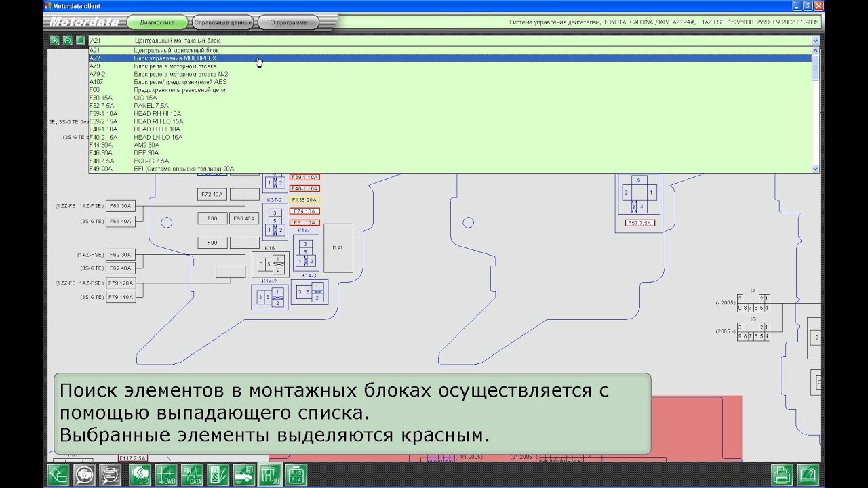Click the DA1 block in diagram
Image resolution: width=868 pixels, height=488 pixels.
click(x=338, y=248)
